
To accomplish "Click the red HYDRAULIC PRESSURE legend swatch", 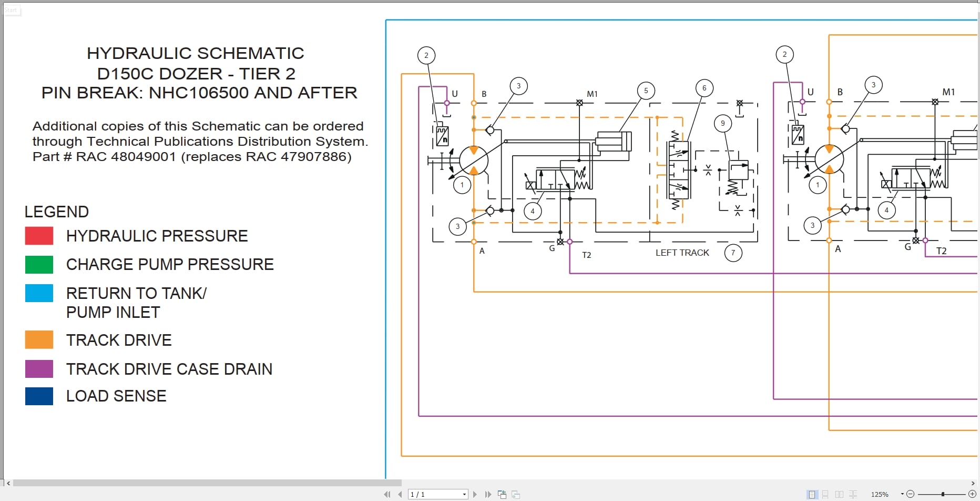I will click(x=39, y=235).
